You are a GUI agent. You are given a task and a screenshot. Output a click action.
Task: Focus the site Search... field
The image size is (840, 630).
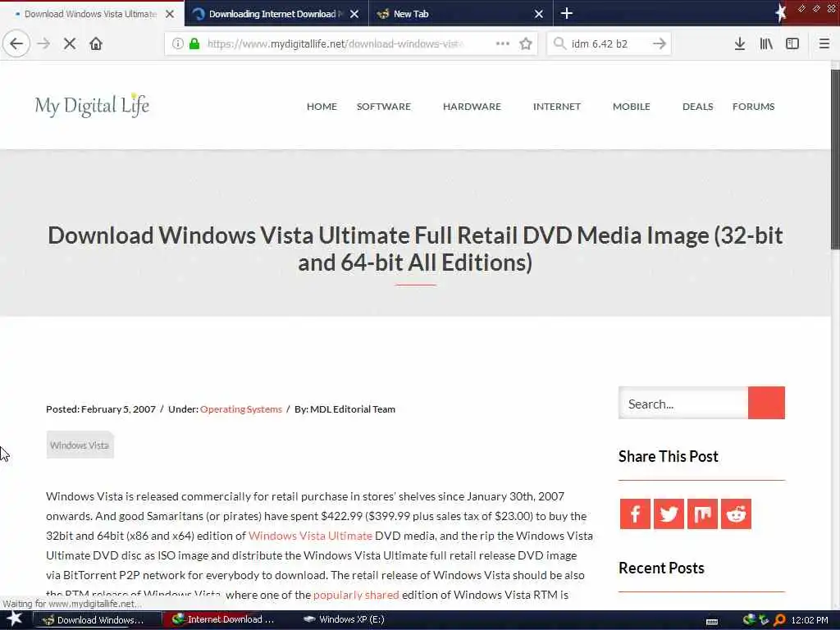[x=683, y=403]
